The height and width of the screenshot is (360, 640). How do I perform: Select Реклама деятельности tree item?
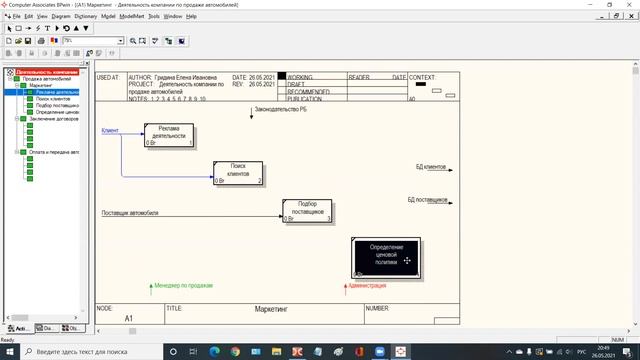[x=57, y=92]
